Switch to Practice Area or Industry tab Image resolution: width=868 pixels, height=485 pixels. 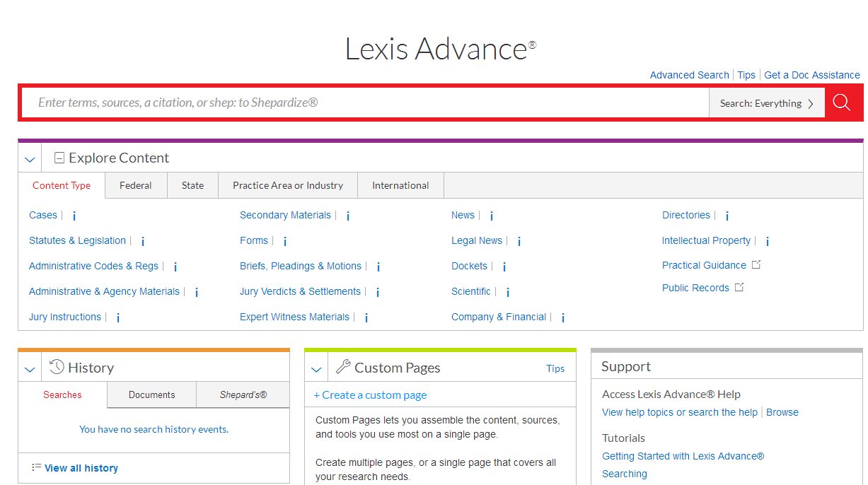click(288, 185)
